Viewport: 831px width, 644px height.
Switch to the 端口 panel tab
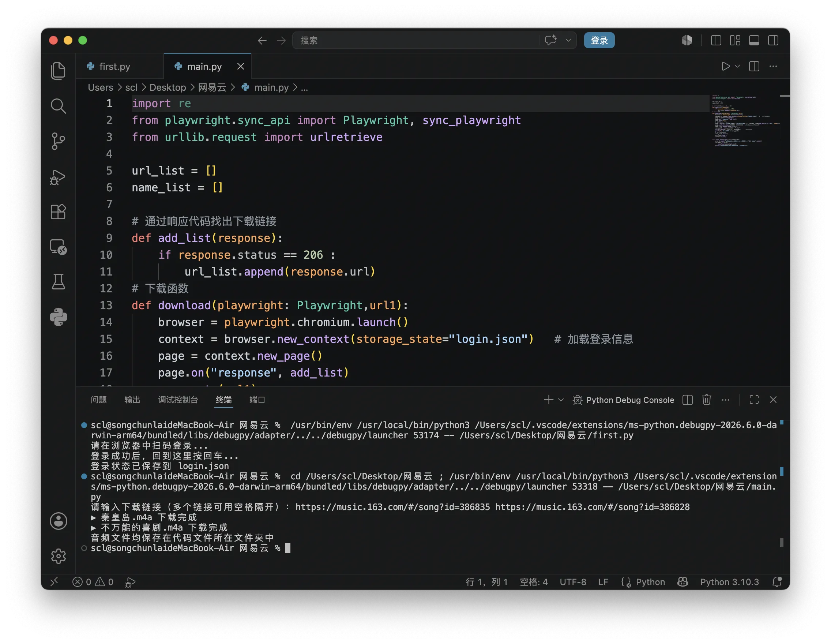click(x=257, y=400)
